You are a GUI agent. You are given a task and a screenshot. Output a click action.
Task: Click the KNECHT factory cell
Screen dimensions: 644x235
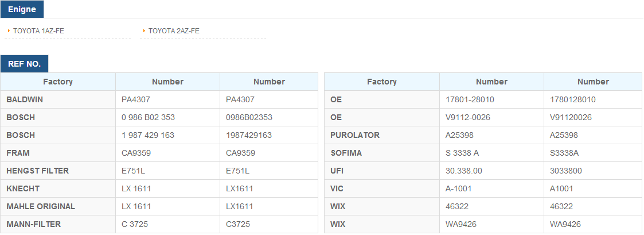[58, 188]
